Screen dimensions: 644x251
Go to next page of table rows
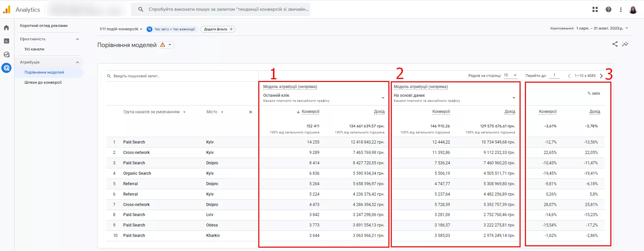601,76
